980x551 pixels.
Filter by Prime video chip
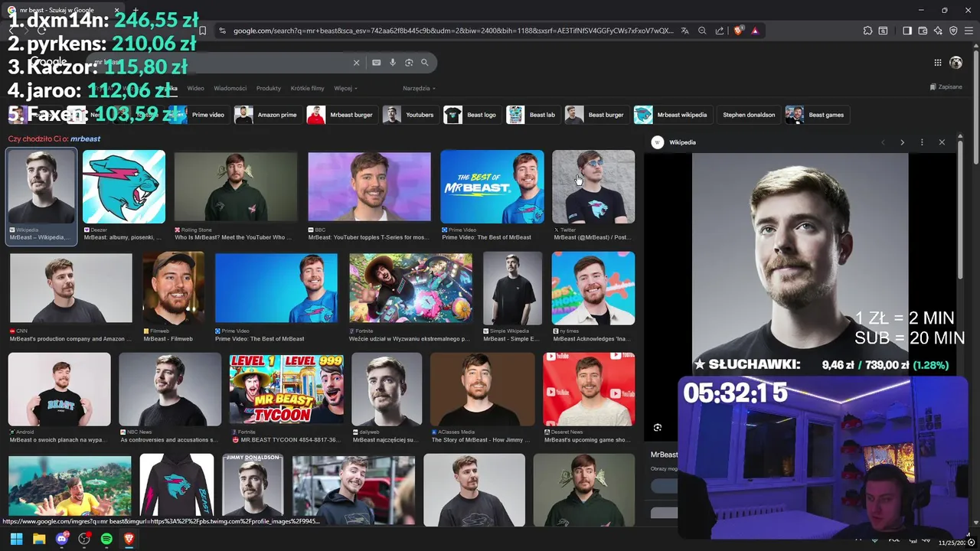[x=198, y=115]
